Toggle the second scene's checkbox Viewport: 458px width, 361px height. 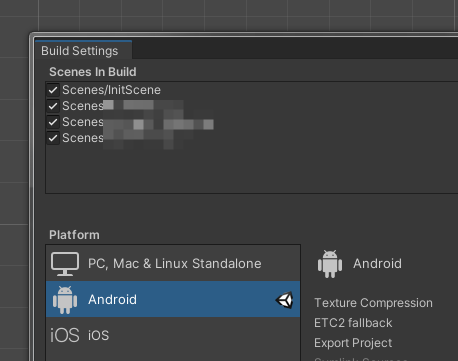pos(53,106)
